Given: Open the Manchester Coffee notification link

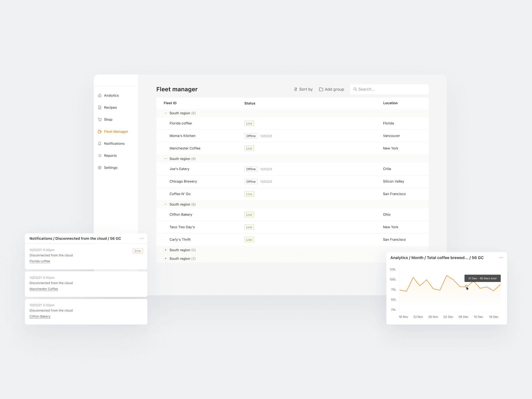Looking at the screenshot, I should click(44, 289).
